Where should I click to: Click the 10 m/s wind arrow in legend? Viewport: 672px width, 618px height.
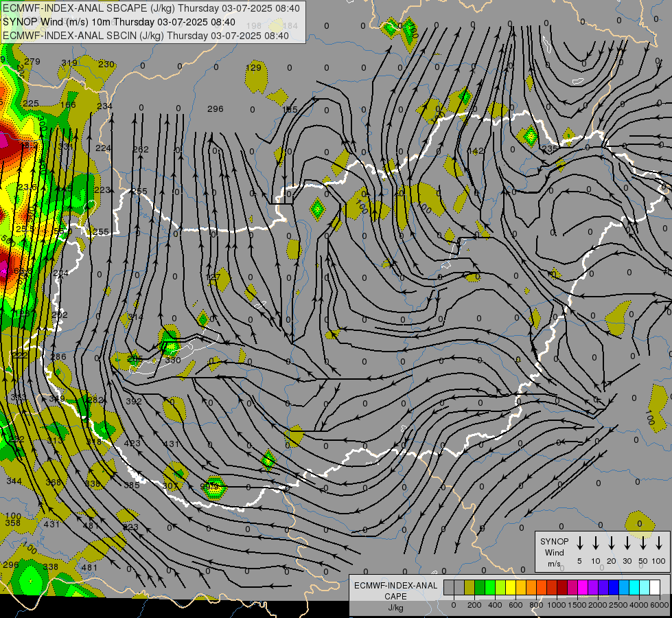coord(596,543)
